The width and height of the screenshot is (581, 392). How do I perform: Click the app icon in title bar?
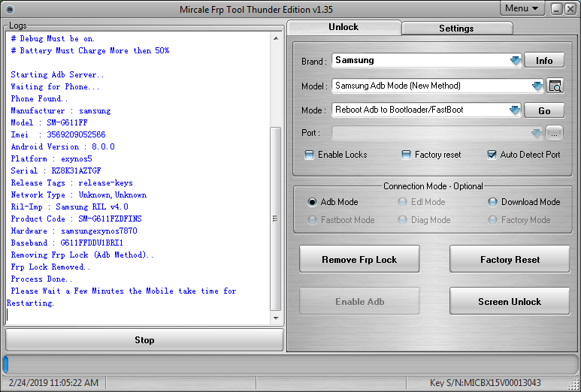pyautogui.click(x=11, y=9)
